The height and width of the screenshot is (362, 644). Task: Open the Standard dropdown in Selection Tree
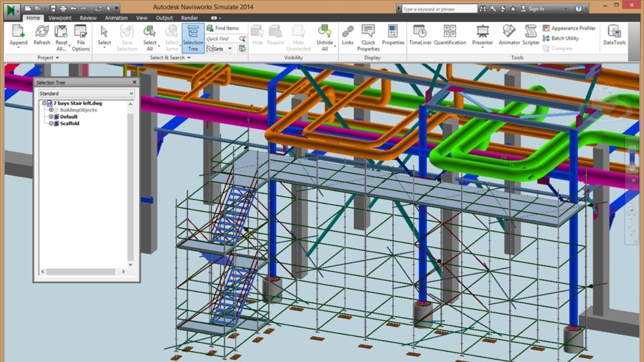click(87, 94)
